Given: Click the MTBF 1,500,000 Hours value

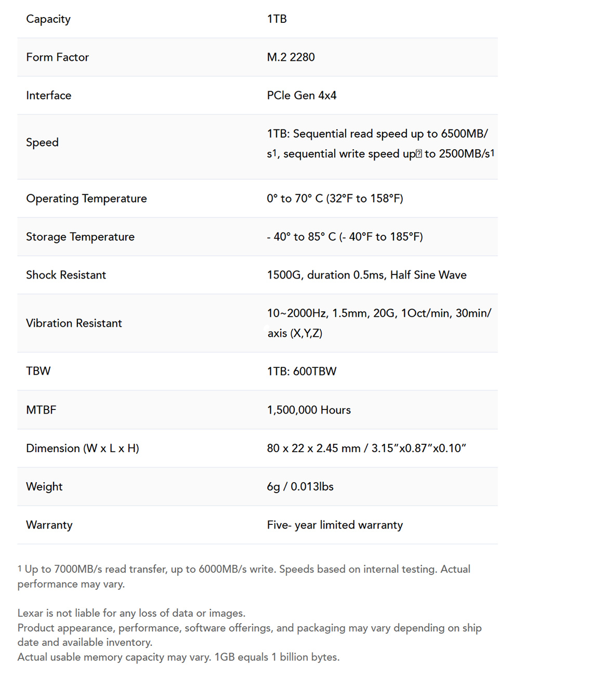Looking at the screenshot, I should (x=309, y=410).
